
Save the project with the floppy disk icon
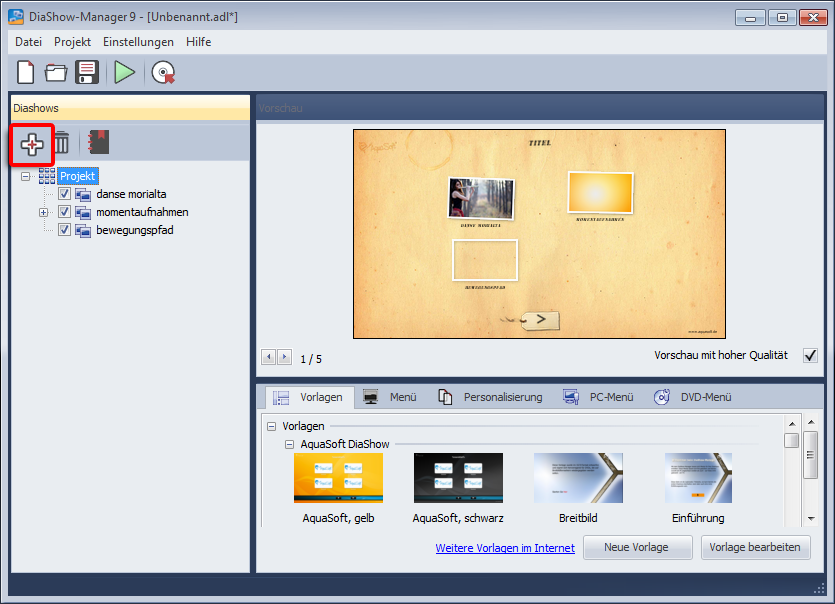tap(87, 72)
